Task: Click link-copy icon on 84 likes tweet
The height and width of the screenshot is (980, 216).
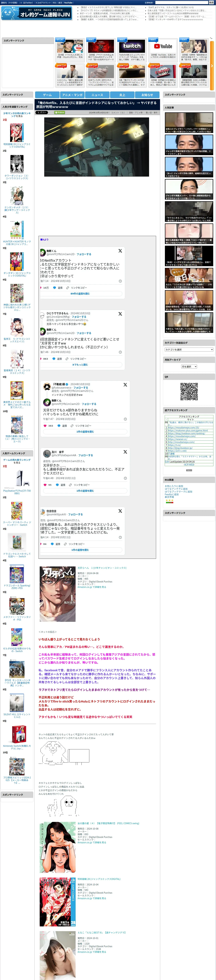Action: point(65,544)
